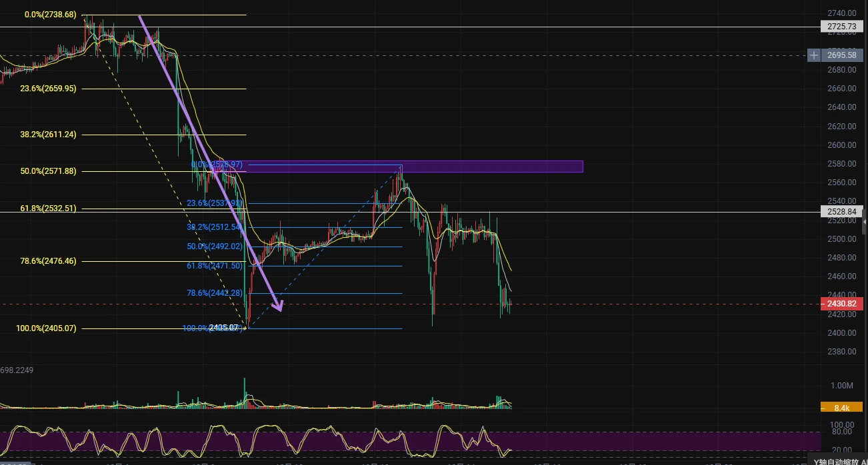Viewport: 868px width, 465px height.
Task: Select the 23.6%(2659.95) Fibonacci label
Action: pos(48,89)
